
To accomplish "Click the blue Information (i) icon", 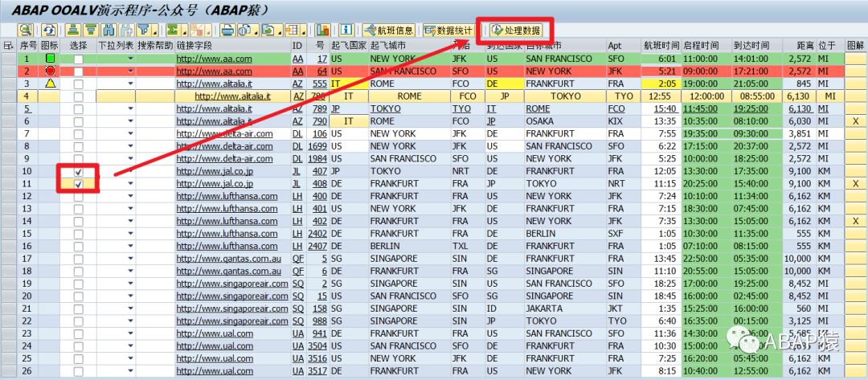I will [346, 30].
